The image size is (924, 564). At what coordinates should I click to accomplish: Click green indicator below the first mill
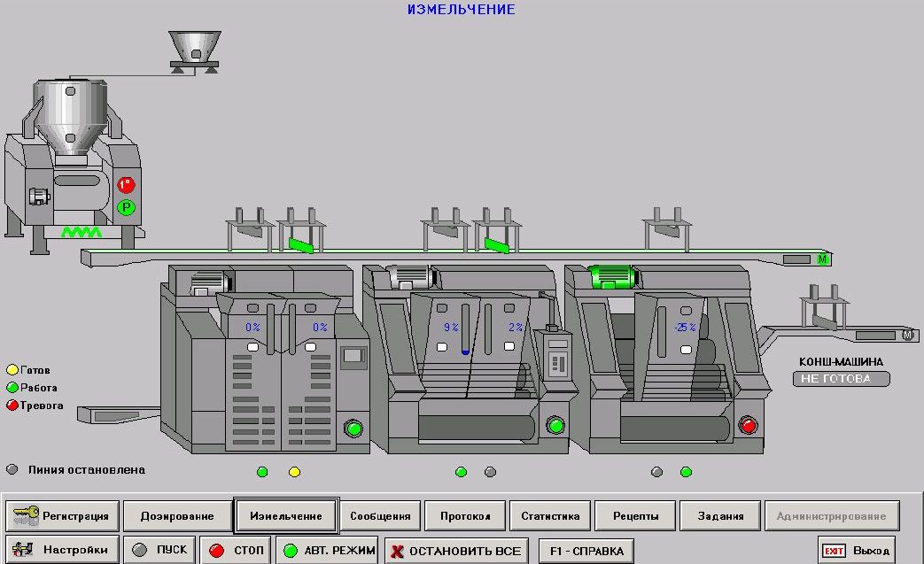(x=262, y=472)
